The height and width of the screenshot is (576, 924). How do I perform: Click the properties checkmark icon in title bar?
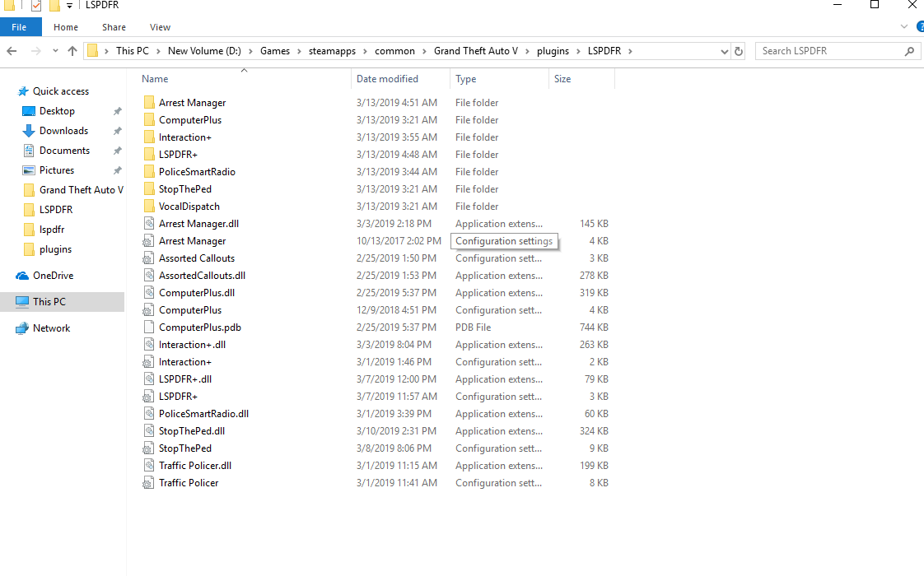click(x=36, y=5)
